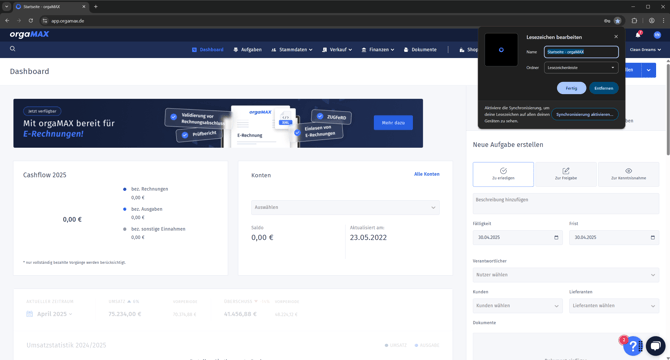Viewport: 670px width, 360px height.
Task: Open the tab search dropdown arrow
Action: click(x=6, y=7)
